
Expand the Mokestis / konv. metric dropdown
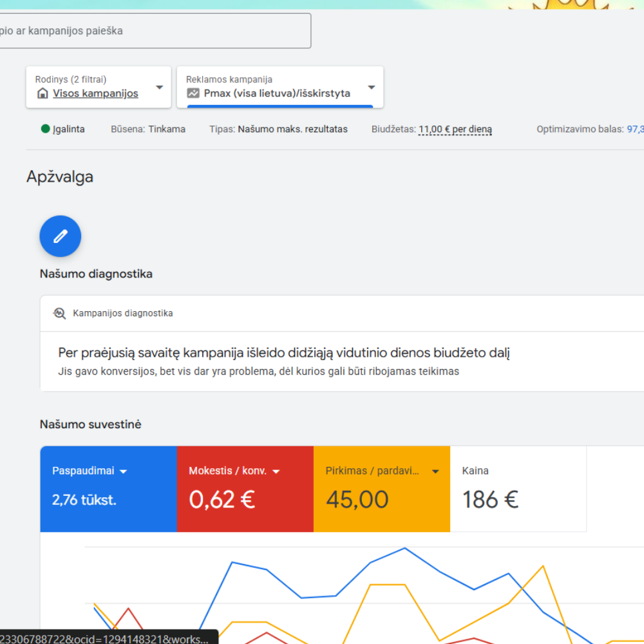coord(276,471)
